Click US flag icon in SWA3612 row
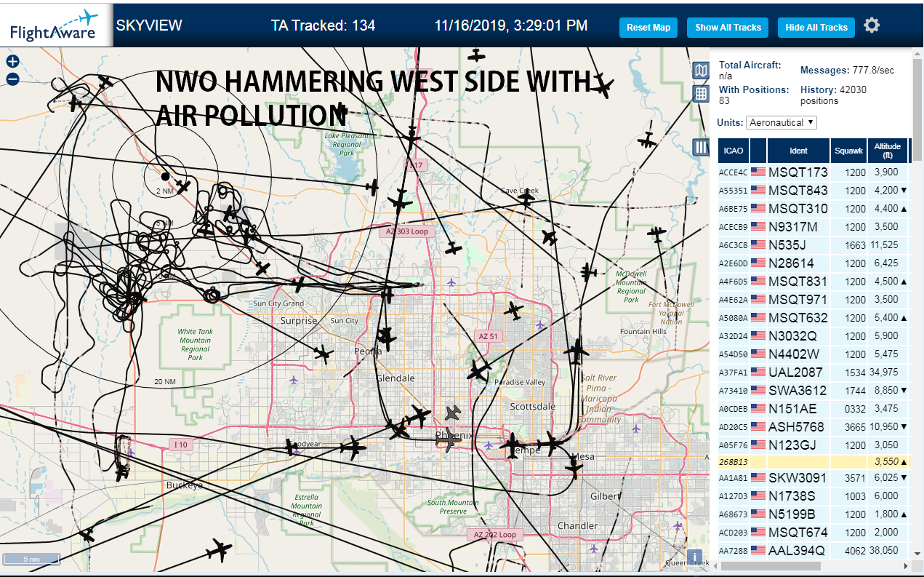This screenshot has height=577, width=924. (758, 390)
